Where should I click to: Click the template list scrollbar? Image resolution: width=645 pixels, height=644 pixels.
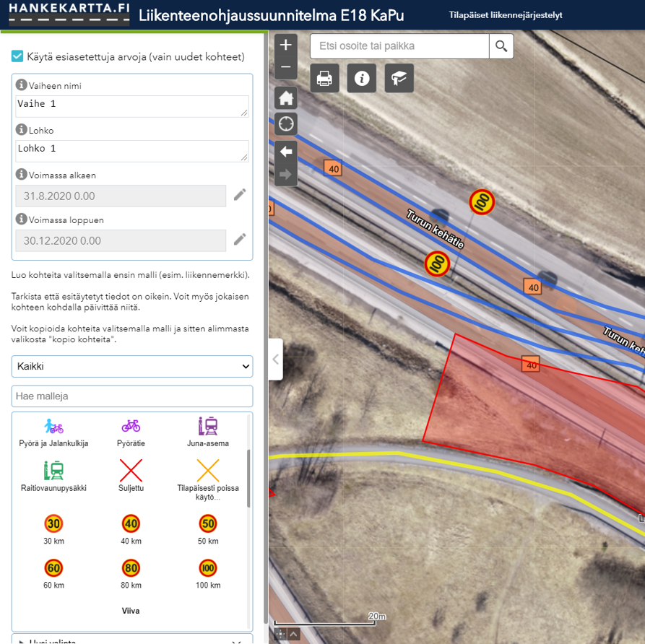248,479
